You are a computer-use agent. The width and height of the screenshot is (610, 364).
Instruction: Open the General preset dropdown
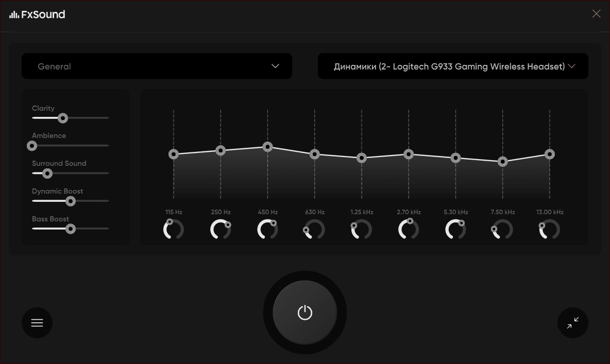click(157, 66)
